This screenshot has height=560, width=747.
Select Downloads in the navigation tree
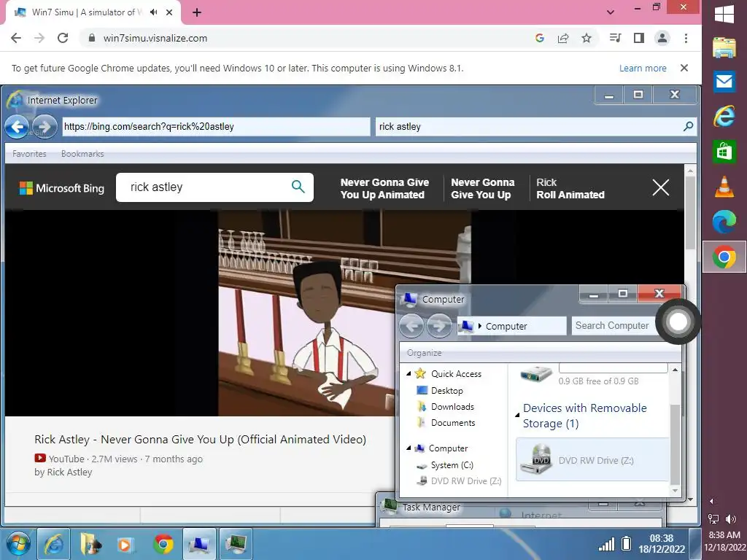(x=452, y=407)
